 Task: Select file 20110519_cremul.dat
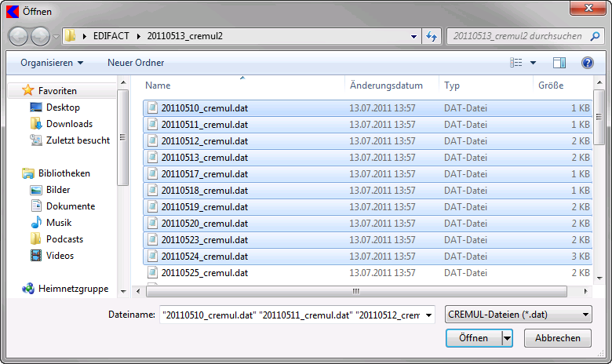[x=367, y=207]
